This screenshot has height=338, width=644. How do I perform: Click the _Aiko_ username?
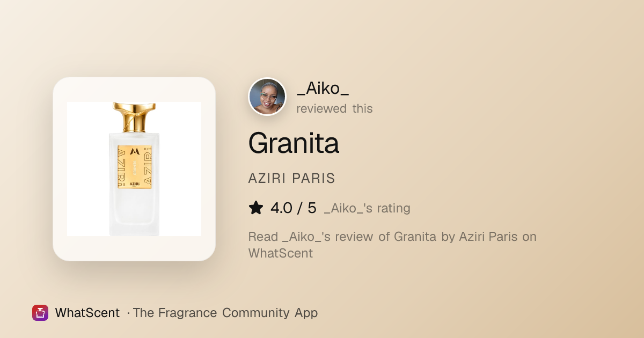click(x=323, y=89)
